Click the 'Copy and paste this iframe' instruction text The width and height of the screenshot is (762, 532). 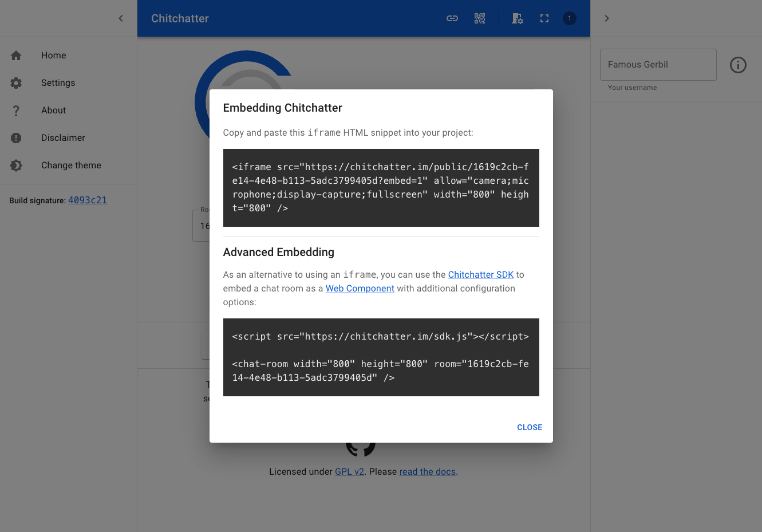point(348,133)
